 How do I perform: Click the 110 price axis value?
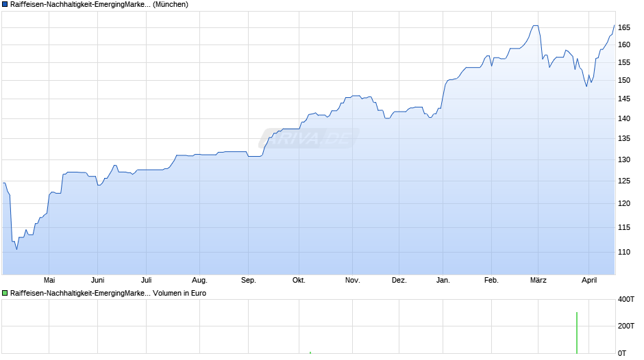(x=624, y=252)
